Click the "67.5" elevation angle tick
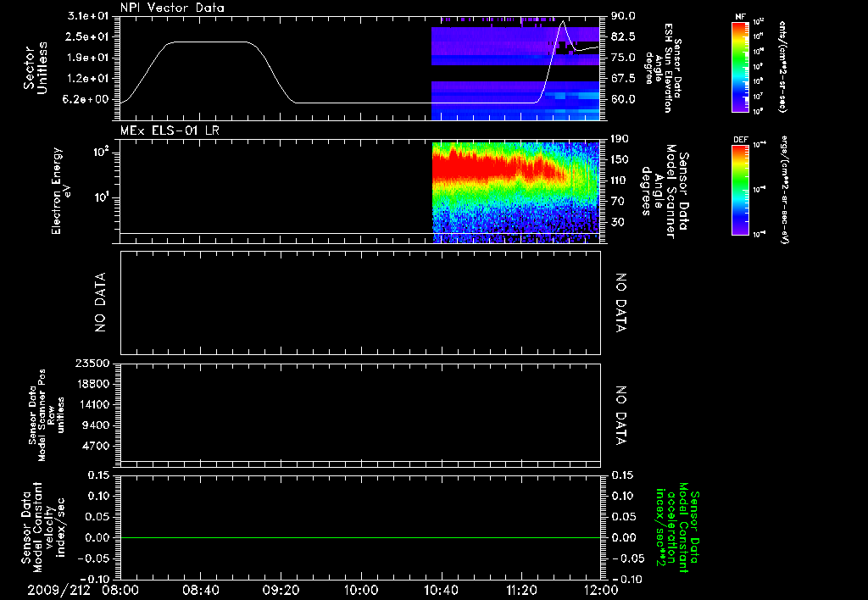This screenshot has height=600, width=868. pos(623,79)
